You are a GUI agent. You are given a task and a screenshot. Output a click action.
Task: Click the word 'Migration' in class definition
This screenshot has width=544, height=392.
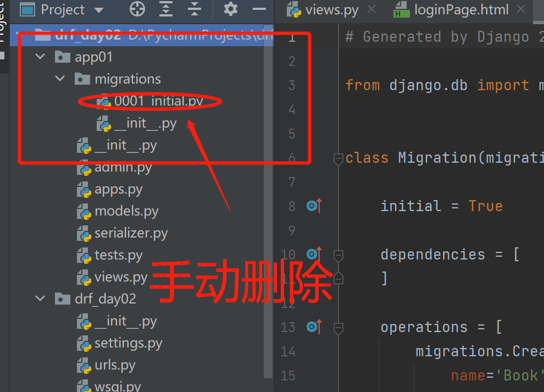tap(437, 158)
